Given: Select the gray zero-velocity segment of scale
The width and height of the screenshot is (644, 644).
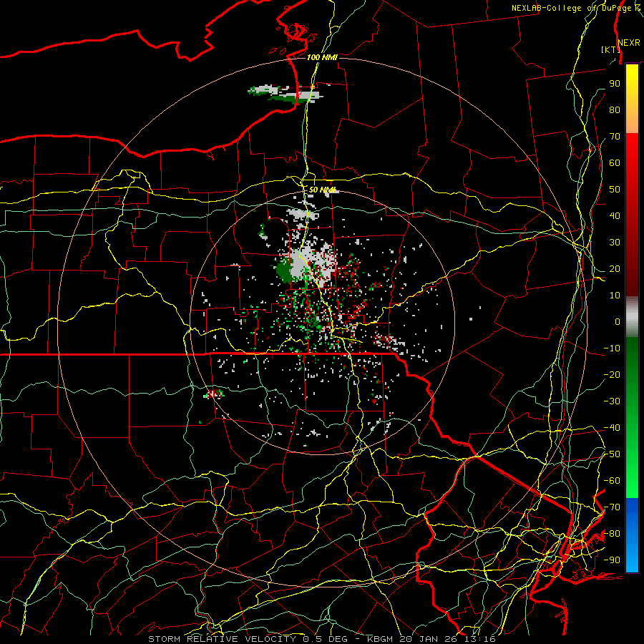Looking at the screenshot, I should pyautogui.click(x=632, y=316).
